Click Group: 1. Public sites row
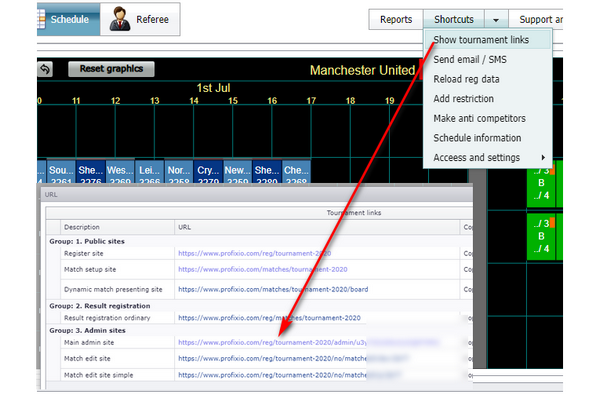The image size is (600, 395). [259, 241]
